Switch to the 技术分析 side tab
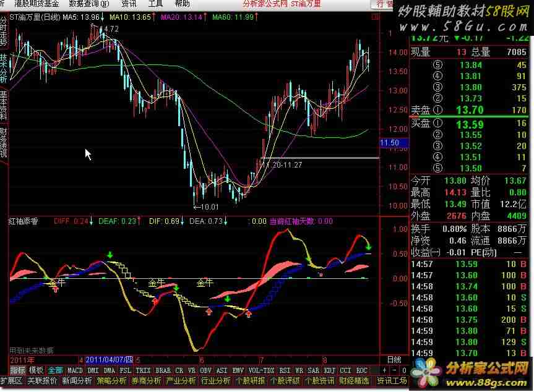This screenshot has width=534, height=392. [x=4, y=68]
